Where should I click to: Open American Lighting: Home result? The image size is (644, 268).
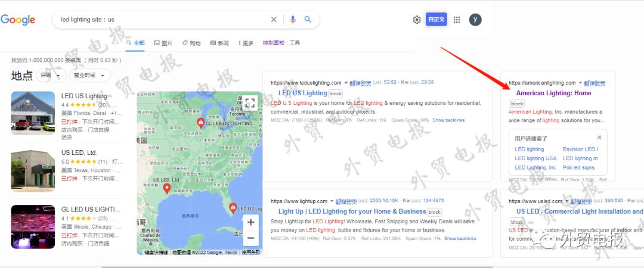click(x=553, y=93)
